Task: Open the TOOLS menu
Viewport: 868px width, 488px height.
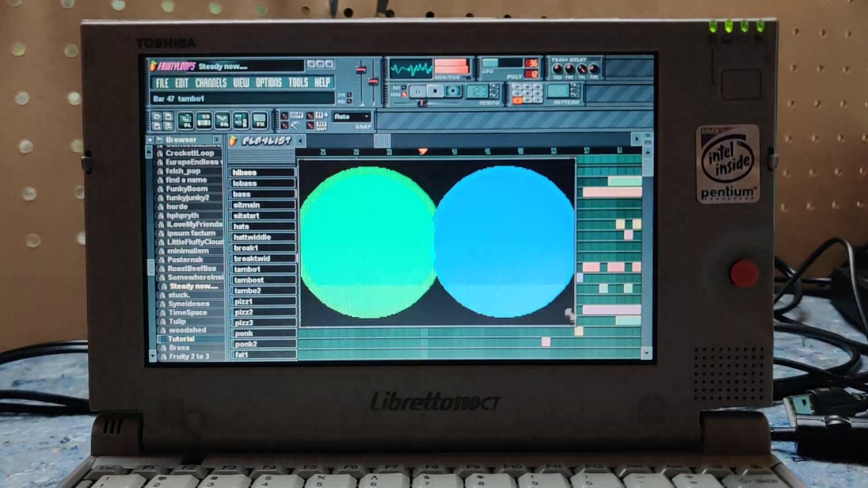Action: click(298, 83)
